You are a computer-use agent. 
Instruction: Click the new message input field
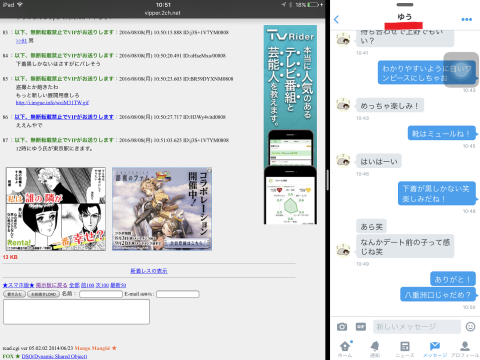click(417, 327)
